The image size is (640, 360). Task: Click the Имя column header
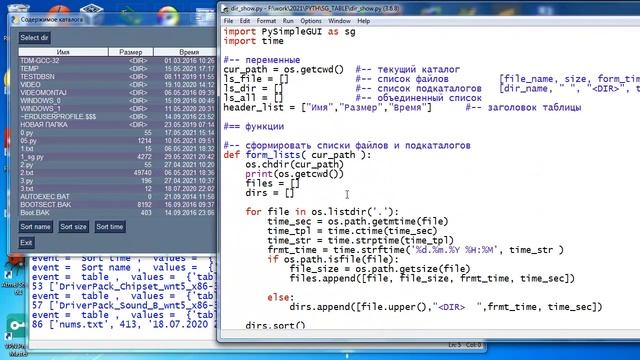63,52
